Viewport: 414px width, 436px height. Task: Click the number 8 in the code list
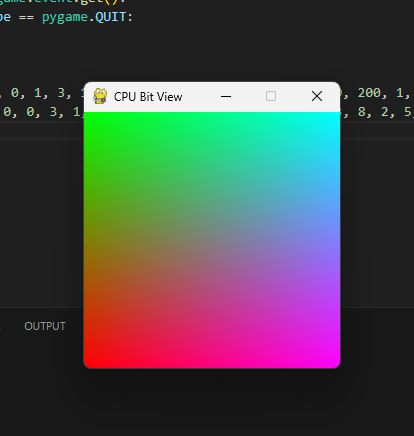pos(362,112)
